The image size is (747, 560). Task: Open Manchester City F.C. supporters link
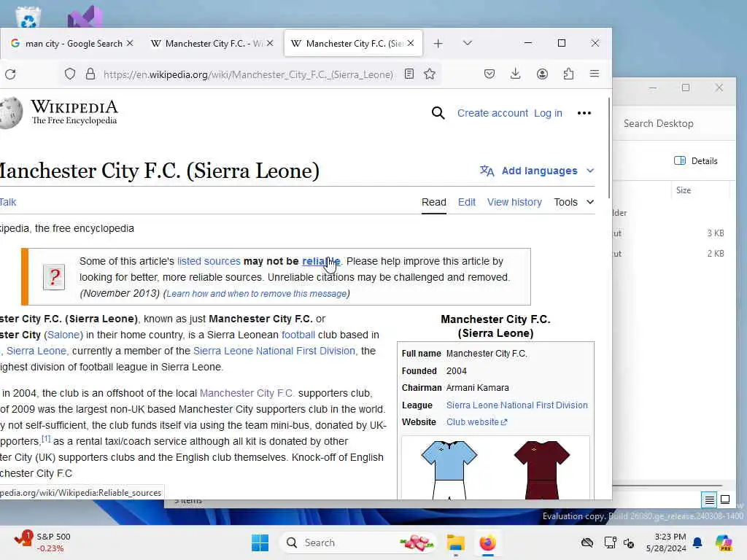click(247, 393)
